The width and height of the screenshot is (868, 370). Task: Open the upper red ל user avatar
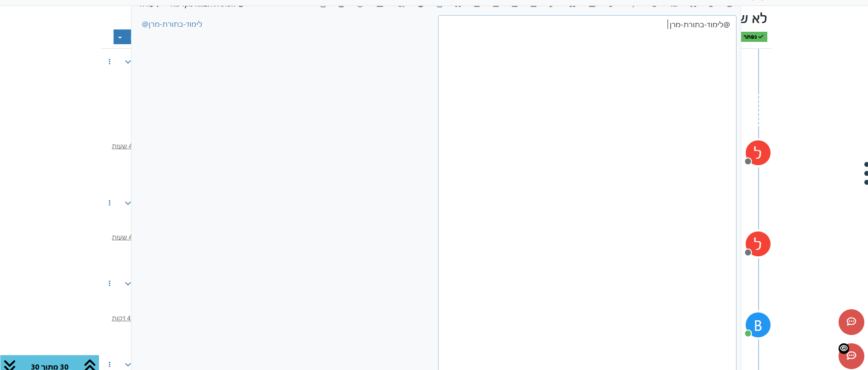pyautogui.click(x=758, y=153)
